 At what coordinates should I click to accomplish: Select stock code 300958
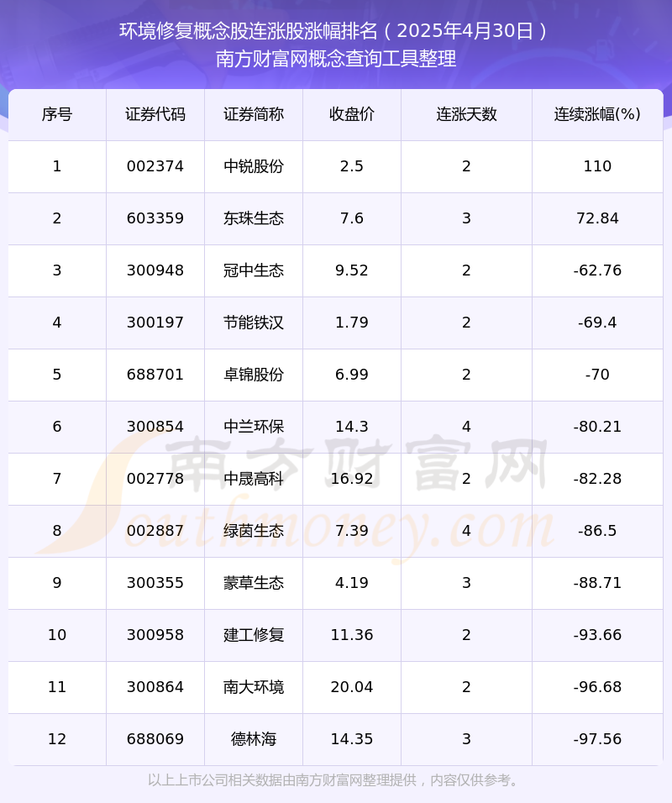(155, 635)
